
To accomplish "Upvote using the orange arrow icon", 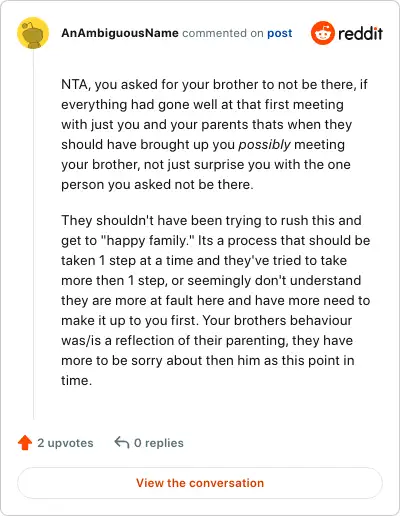I will [x=25, y=443].
